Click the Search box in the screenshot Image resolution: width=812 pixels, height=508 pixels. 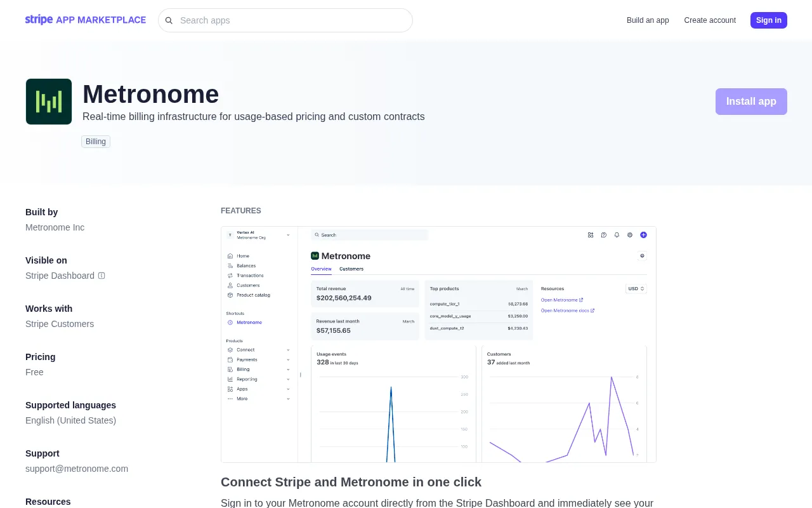[x=370, y=235]
